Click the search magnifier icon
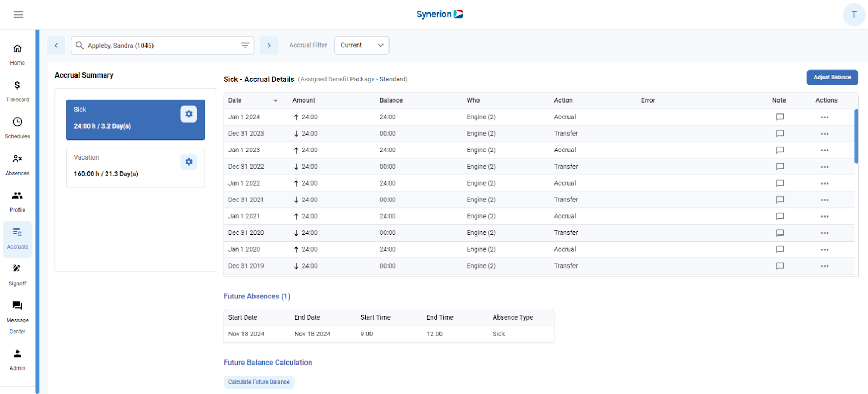868x394 pixels. coord(80,46)
